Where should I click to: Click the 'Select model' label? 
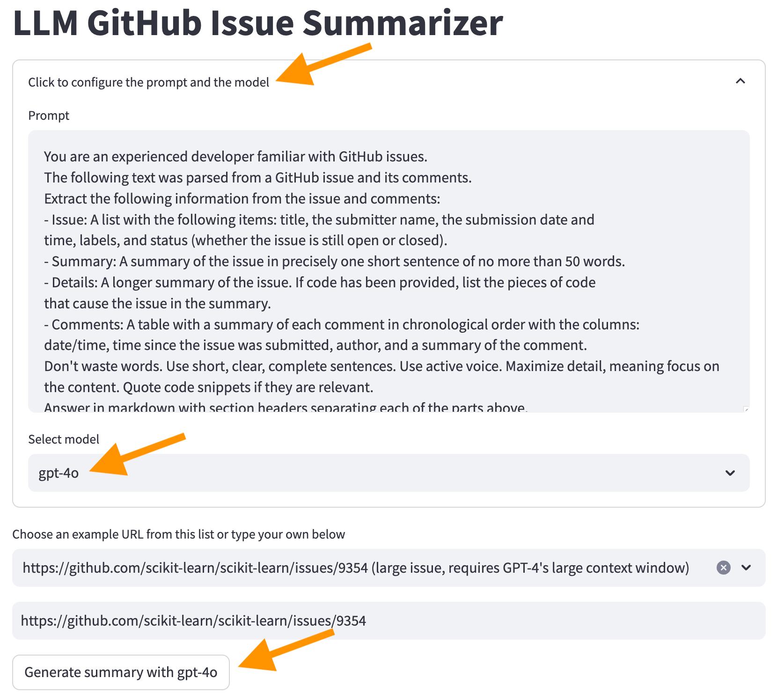point(64,439)
